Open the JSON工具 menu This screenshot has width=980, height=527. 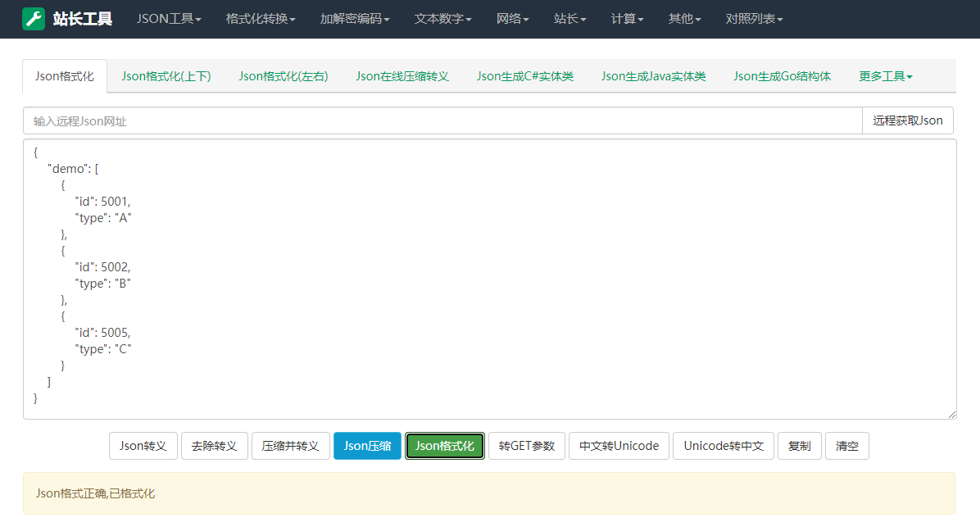click(x=169, y=18)
